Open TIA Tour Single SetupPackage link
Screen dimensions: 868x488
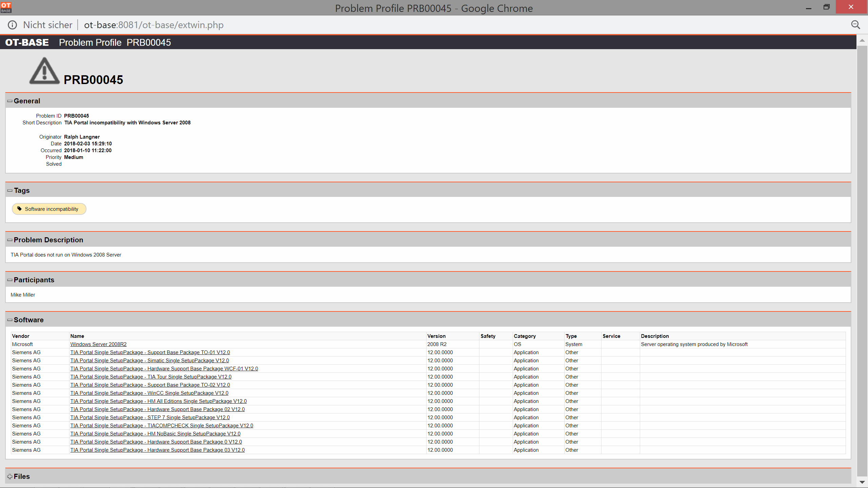click(x=151, y=377)
